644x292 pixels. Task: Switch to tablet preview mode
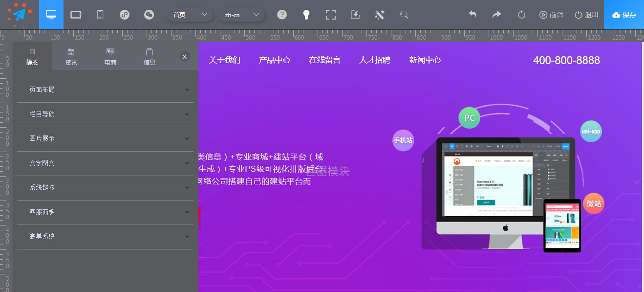[76, 15]
